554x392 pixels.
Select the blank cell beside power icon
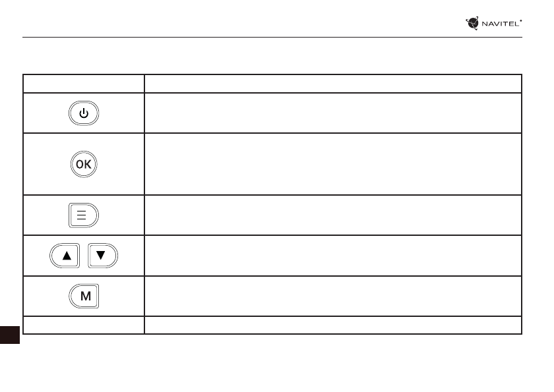coord(333,113)
